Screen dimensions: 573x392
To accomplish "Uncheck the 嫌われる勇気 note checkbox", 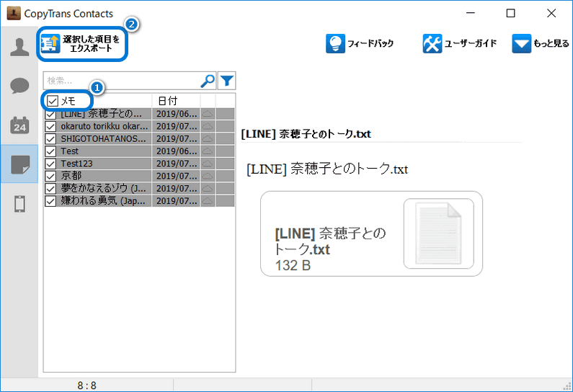I will [x=50, y=201].
